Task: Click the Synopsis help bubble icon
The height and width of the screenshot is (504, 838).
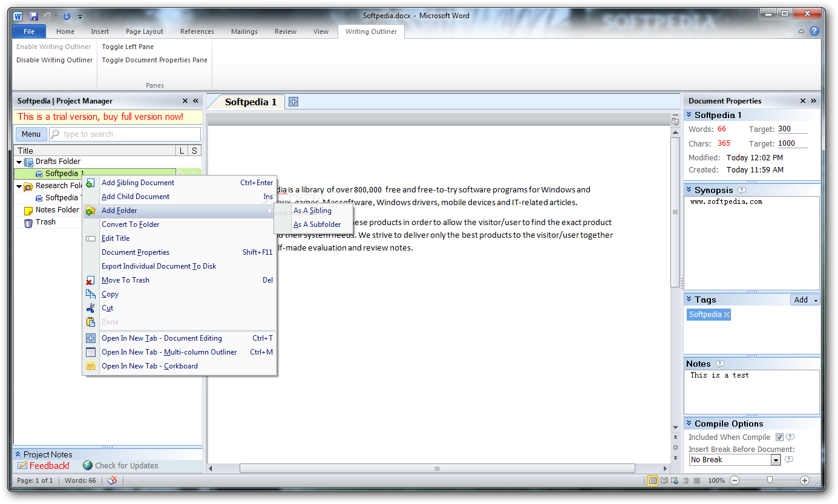Action: click(742, 190)
